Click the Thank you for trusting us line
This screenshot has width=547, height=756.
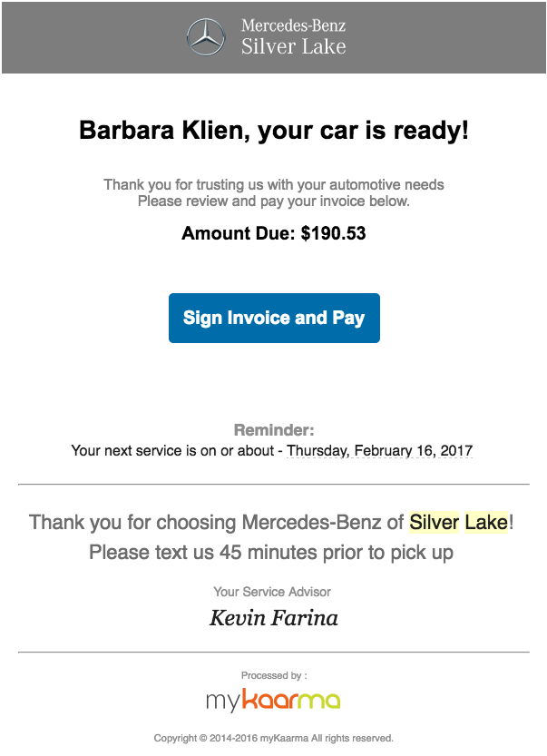274,184
